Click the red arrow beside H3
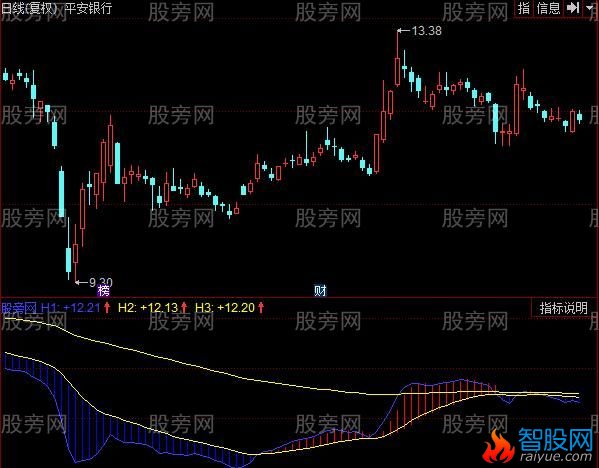The height and width of the screenshot is (468, 599). pos(261,308)
